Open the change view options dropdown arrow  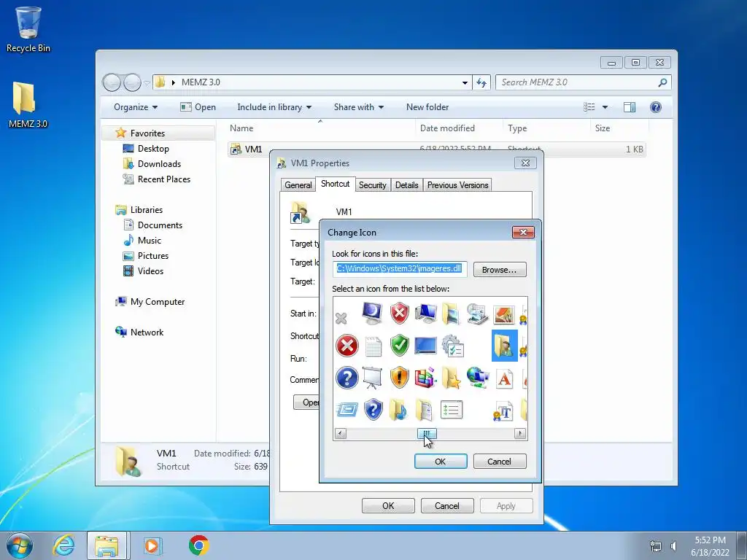605,107
